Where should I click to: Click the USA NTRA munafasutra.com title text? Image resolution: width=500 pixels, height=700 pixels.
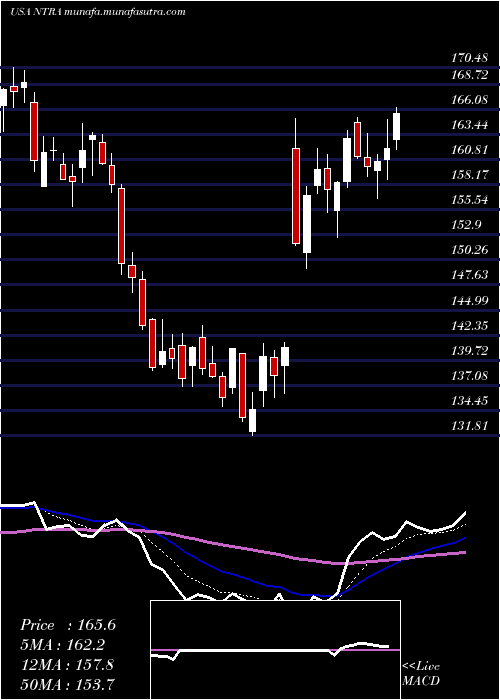click(97, 12)
